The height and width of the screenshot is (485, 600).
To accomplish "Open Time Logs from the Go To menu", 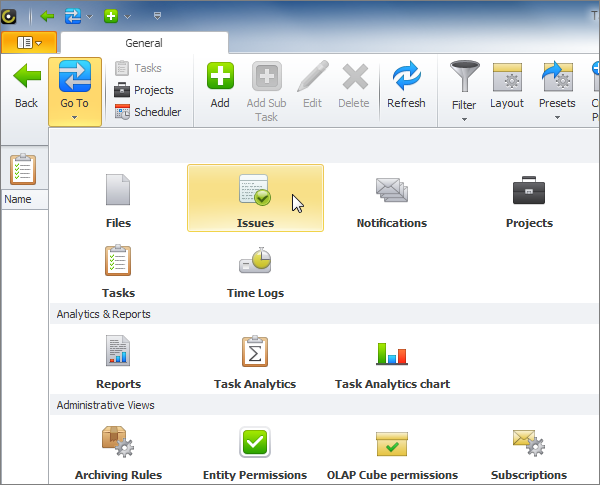I will pos(255,268).
